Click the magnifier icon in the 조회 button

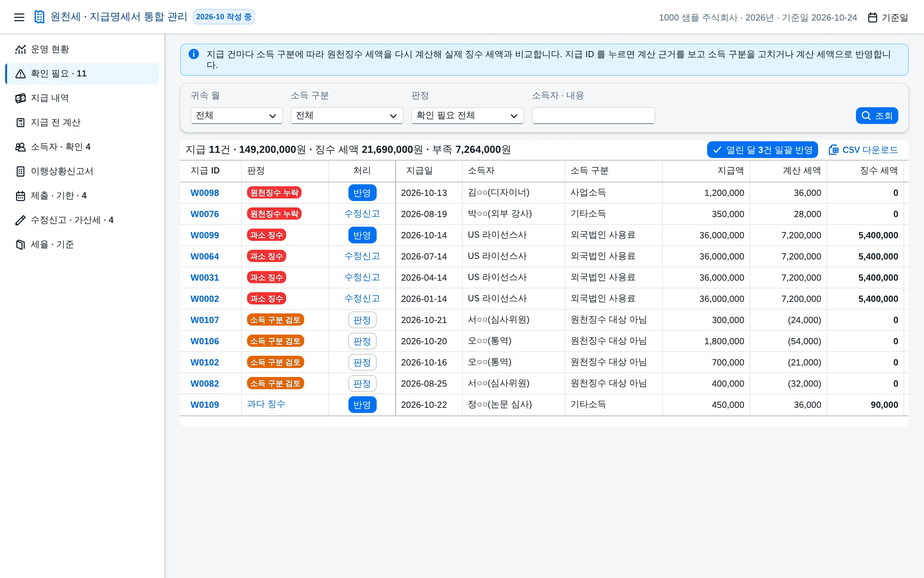tap(866, 116)
